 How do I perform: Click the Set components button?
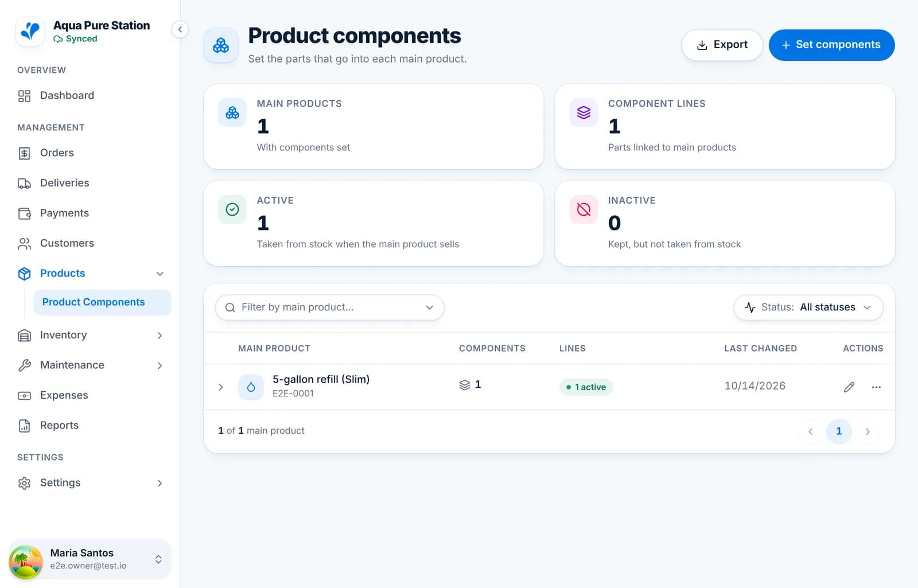(831, 45)
